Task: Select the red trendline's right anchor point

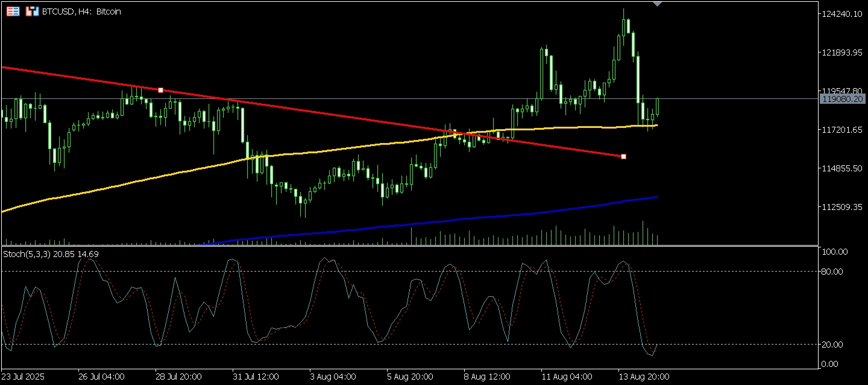Action: pyautogui.click(x=623, y=156)
